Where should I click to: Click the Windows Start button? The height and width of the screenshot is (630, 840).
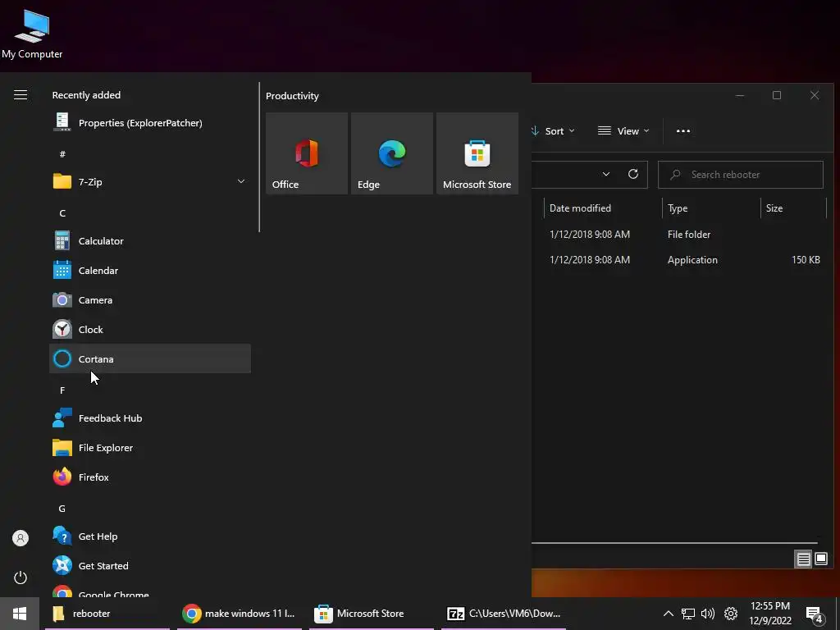(20, 614)
